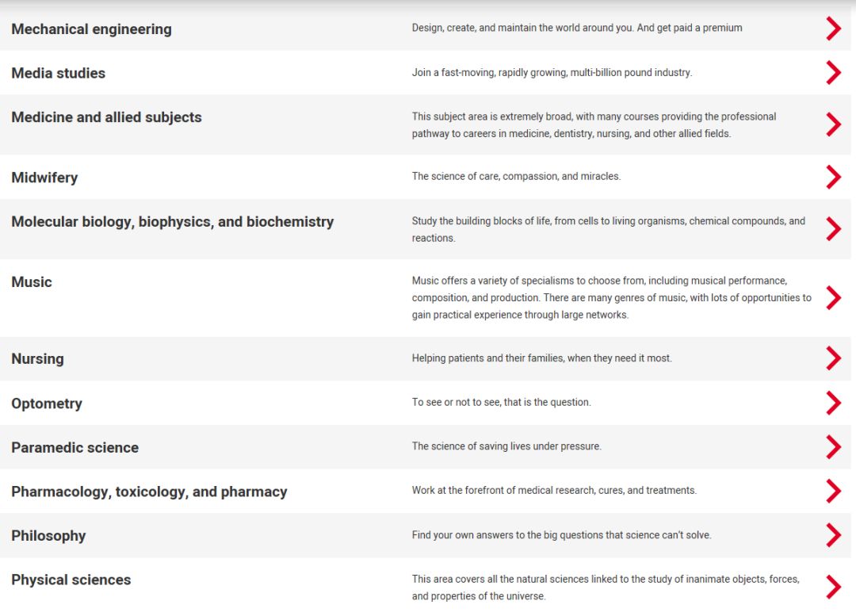Click the red chevron beside Mechanical engineering
Image resolution: width=856 pixels, height=616 pixels.
(834, 29)
